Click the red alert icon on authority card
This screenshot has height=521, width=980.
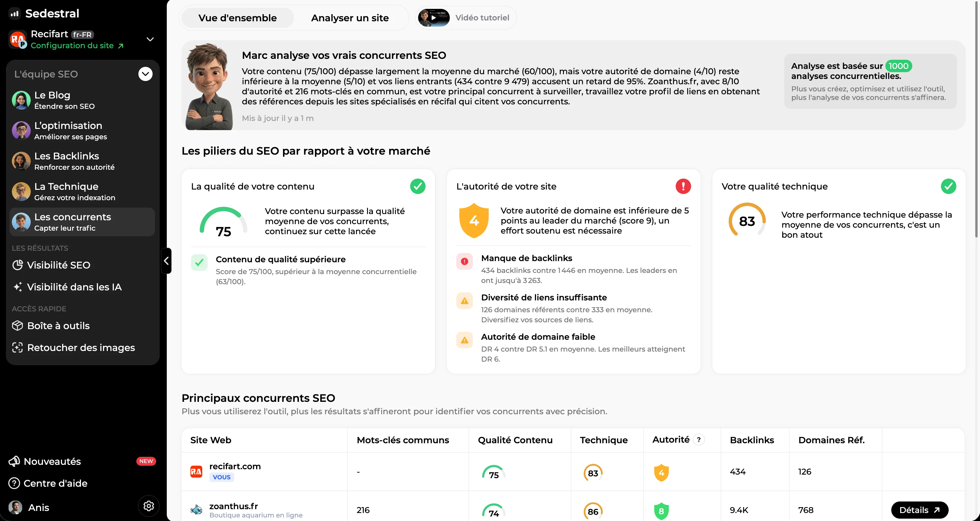point(683,186)
